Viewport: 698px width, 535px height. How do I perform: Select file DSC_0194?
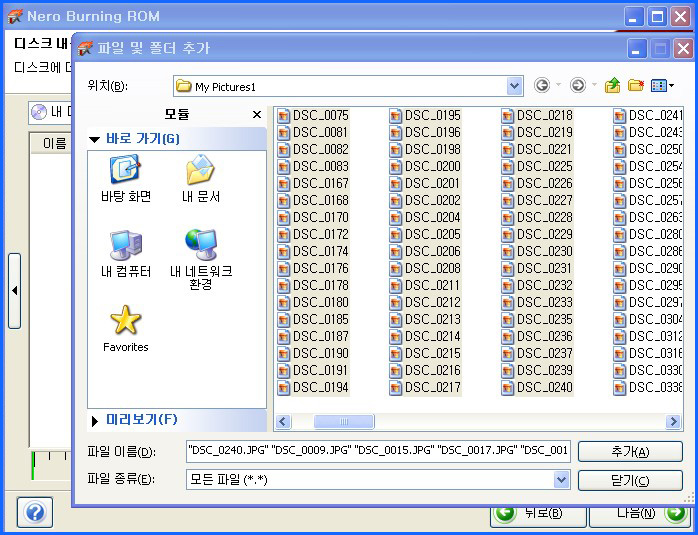[x=312, y=388]
